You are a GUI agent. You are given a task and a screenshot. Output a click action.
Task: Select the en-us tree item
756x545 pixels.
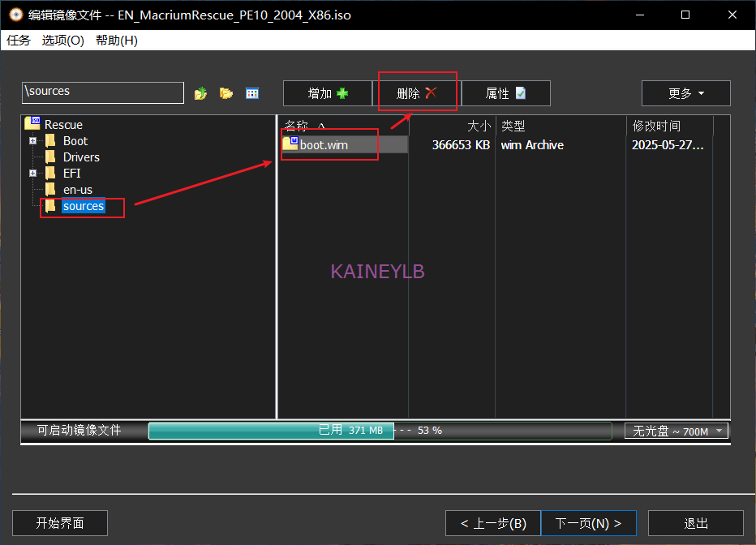pyautogui.click(x=78, y=190)
